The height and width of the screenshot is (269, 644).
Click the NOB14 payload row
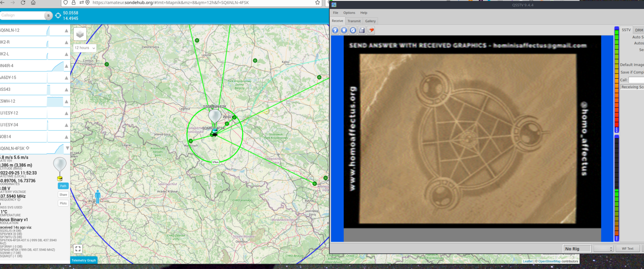click(35, 137)
